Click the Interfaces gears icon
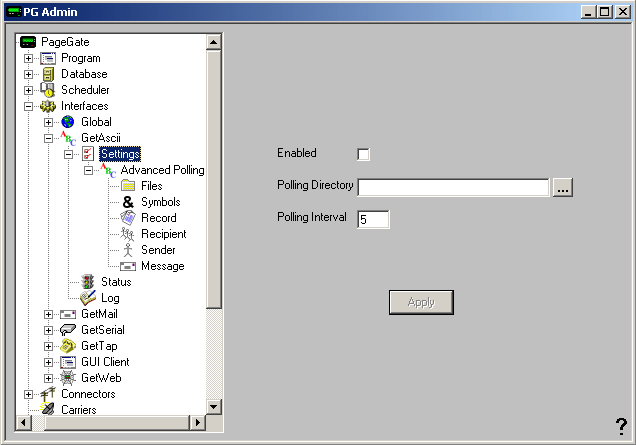Image resolution: width=636 pixels, height=445 pixels. pyautogui.click(x=48, y=106)
